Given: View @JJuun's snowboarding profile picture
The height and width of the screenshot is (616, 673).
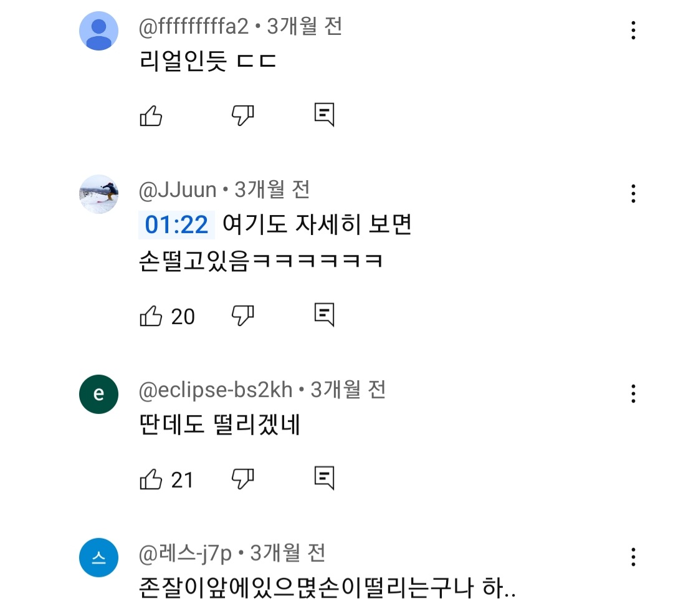Looking at the screenshot, I should pos(99,194).
